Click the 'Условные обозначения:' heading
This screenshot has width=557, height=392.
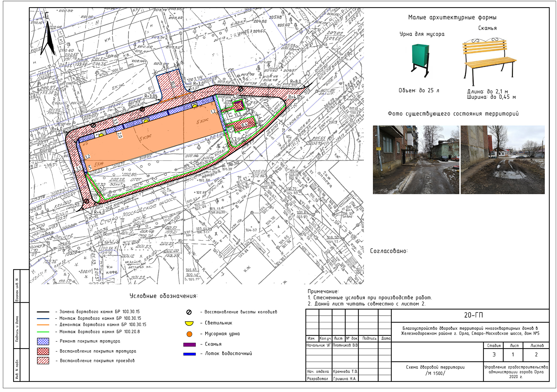click(163, 296)
